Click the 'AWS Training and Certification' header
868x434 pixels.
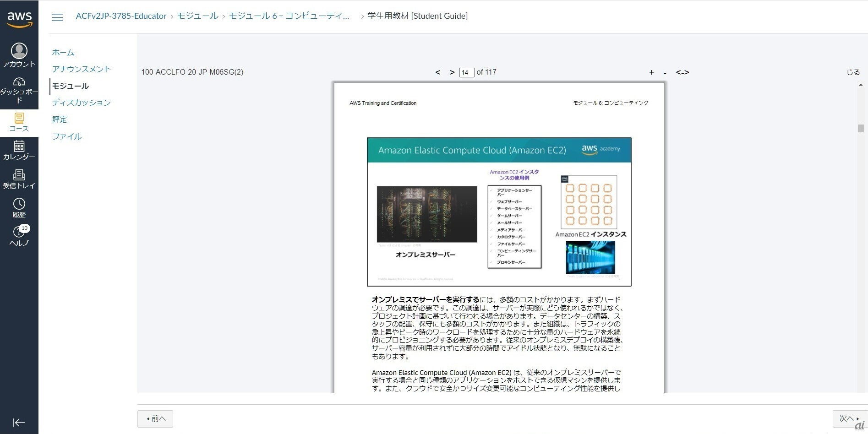pyautogui.click(x=383, y=103)
